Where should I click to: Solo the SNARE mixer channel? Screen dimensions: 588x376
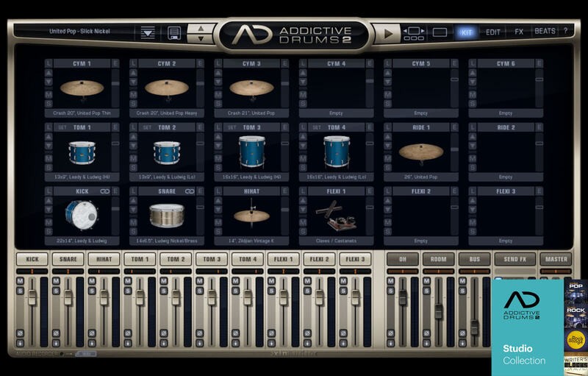(56, 291)
